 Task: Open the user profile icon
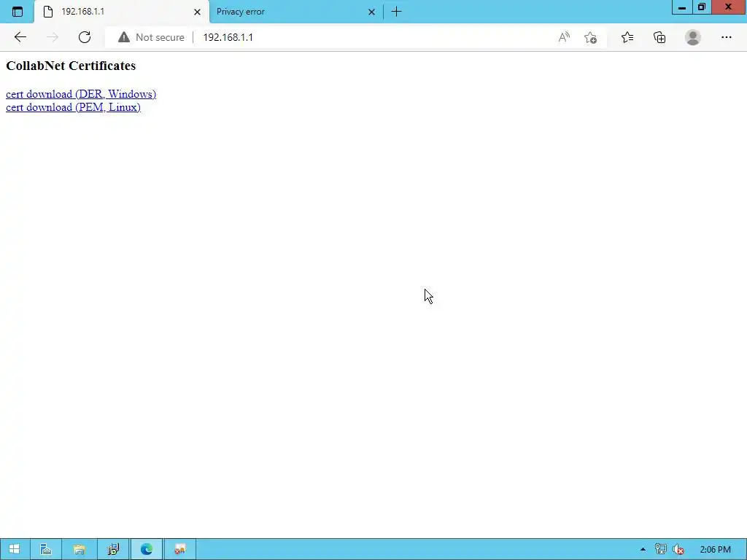pyautogui.click(x=693, y=37)
